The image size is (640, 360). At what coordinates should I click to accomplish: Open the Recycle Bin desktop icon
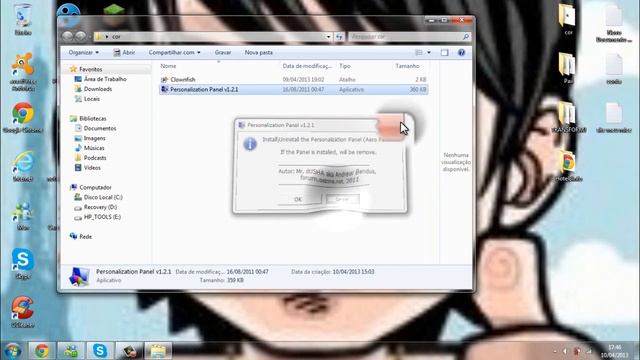[23, 18]
